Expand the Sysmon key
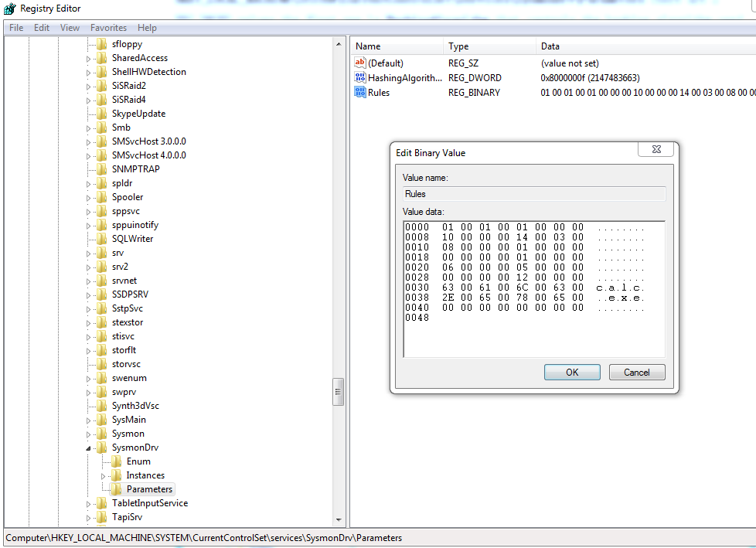The height and width of the screenshot is (548, 756). 88,434
